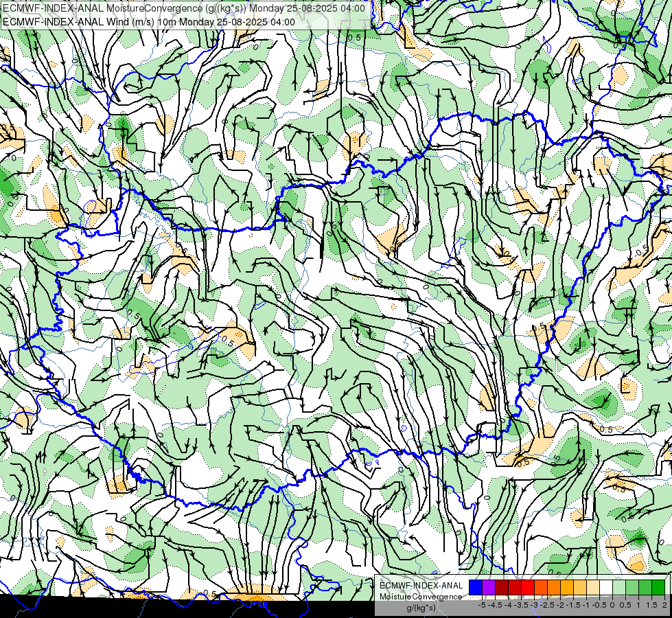The width and height of the screenshot is (672, 618).
Task: Select the legend swatch between -2.5 and -2
Action: point(554,588)
